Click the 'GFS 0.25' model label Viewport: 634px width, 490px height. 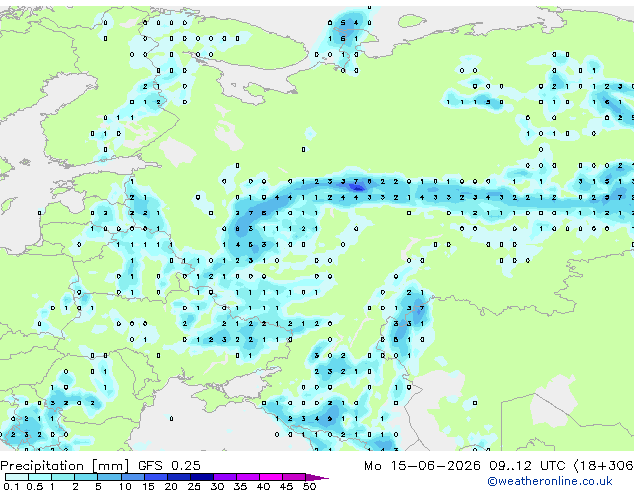[169, 466]
